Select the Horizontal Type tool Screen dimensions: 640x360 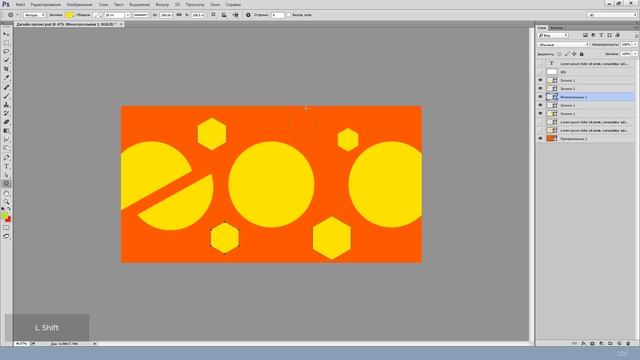coord(6,167)
